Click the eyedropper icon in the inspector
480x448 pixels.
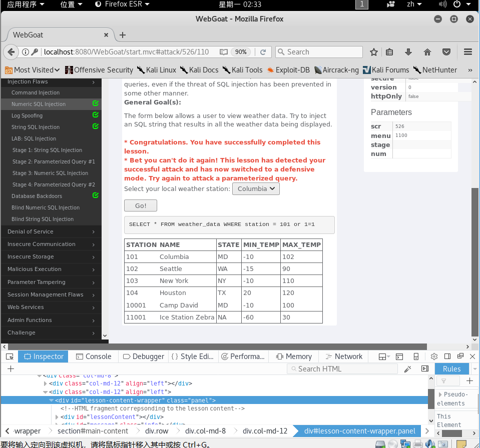pos(407,369)
